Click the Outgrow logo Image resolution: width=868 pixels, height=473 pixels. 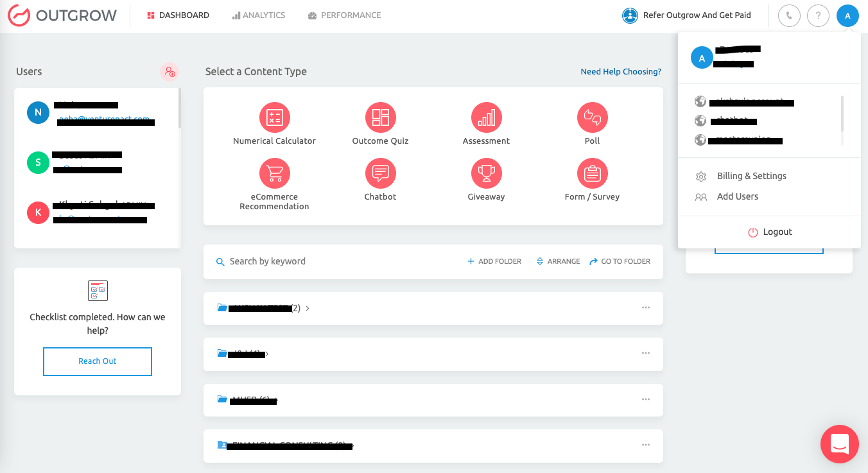pyautogui.click(x=62, y=15)
